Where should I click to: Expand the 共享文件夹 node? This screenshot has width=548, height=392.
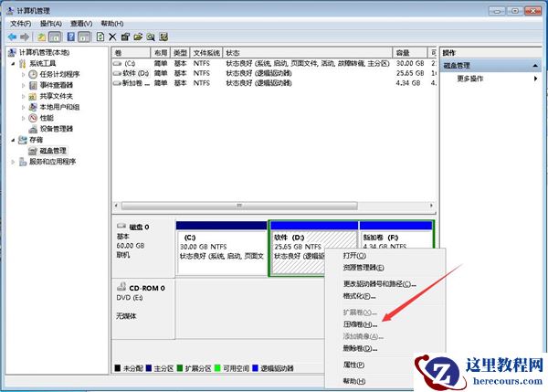[24, 96]
